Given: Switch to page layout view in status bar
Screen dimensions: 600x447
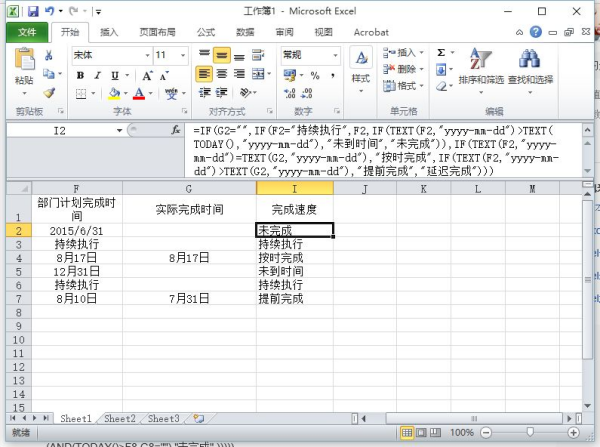Looking at the screenshot, I should 423,433.
